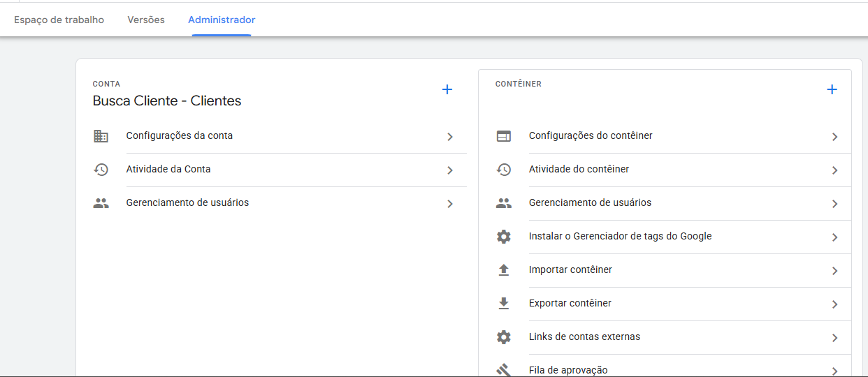Expand the Atividade do contêiner chevron
Image resolution: width=868 pixels, height=377 pixels.
[x=834, y=170]
